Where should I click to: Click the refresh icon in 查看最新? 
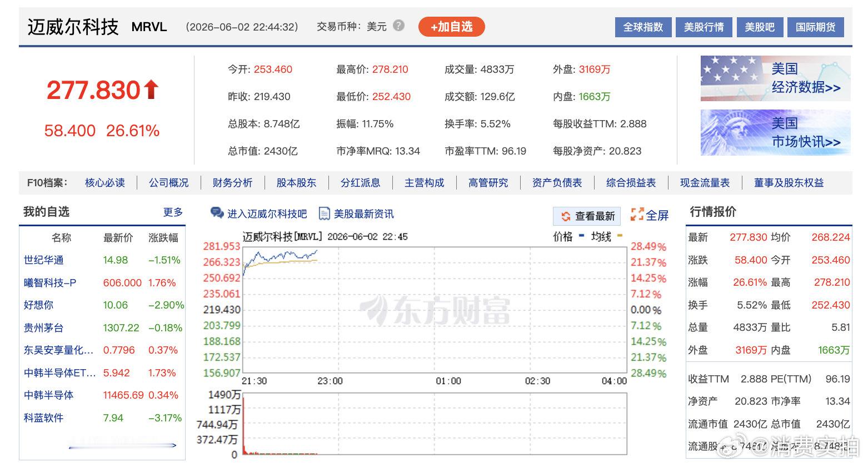[x=565, y=216]
